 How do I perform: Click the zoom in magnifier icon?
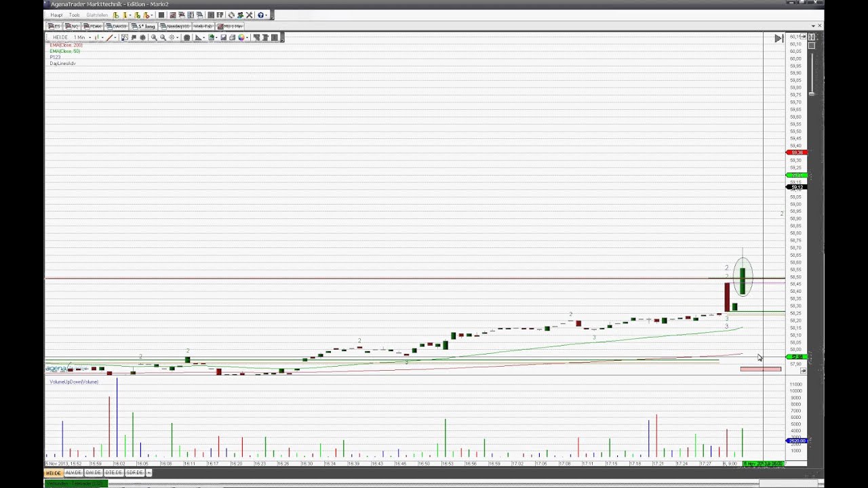click(154, 37)
